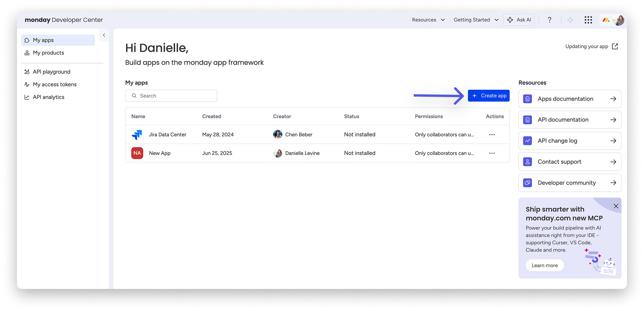
Task: Expand the Getting Started dropdown
Action: coord(476,20)
